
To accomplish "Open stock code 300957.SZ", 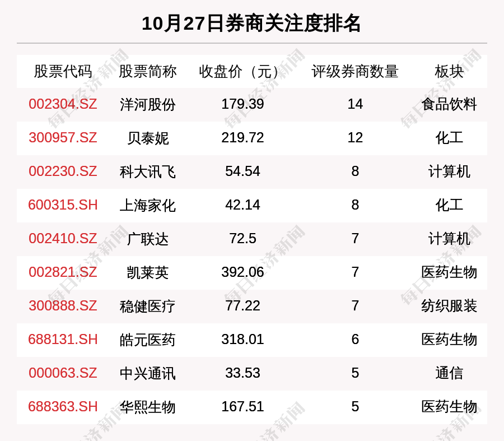I will click(63, 138).
